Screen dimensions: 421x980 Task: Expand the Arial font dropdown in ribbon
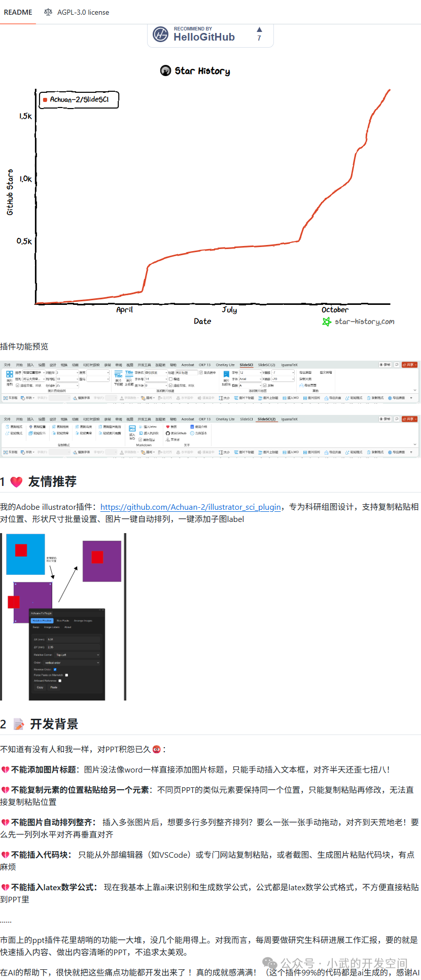point(250,379)
